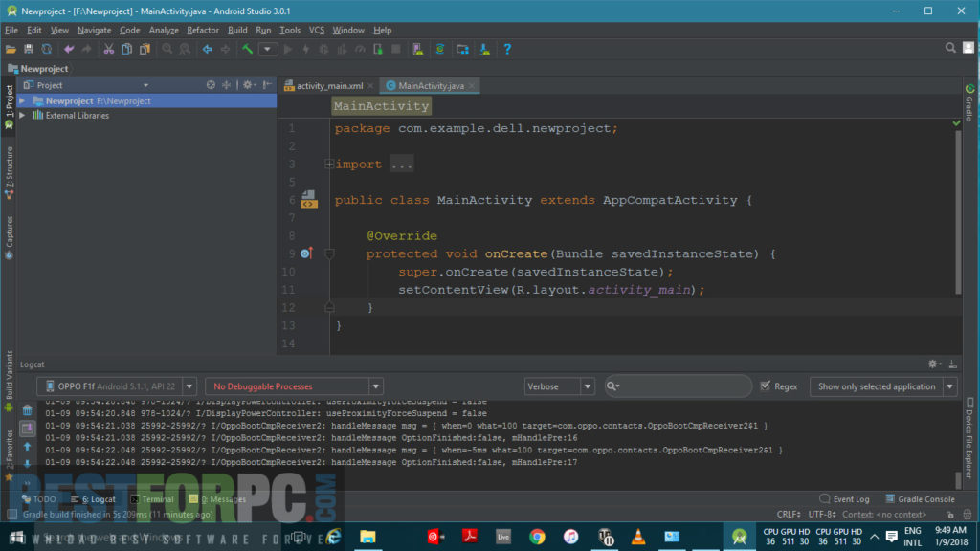Click the Back navigation arrow
The height and width of the screenshot is (551, 980).
tap(207, 49)
